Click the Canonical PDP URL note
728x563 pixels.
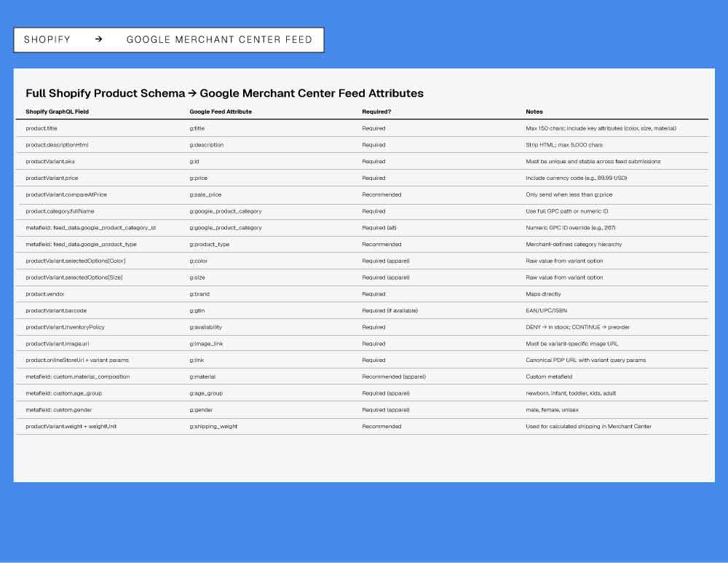click(x=586, y=360)
